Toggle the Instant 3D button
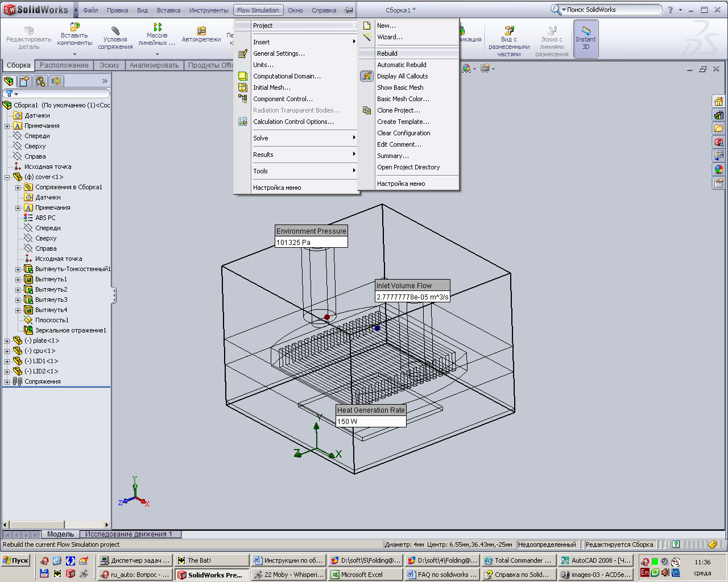The image size is (728, 582). [586, 38]
